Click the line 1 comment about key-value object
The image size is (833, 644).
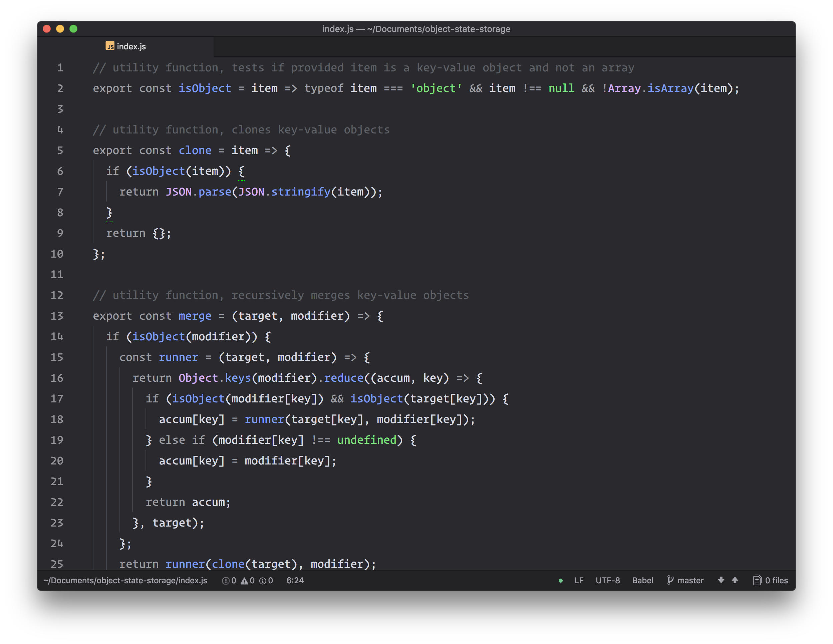363,68
